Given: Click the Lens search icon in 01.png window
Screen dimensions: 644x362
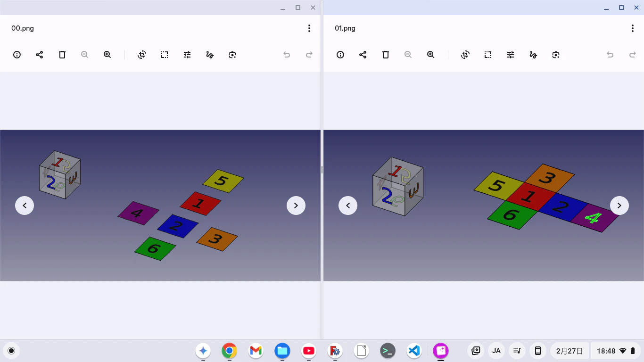Looking at the screenshot, I should pos(556,55).
